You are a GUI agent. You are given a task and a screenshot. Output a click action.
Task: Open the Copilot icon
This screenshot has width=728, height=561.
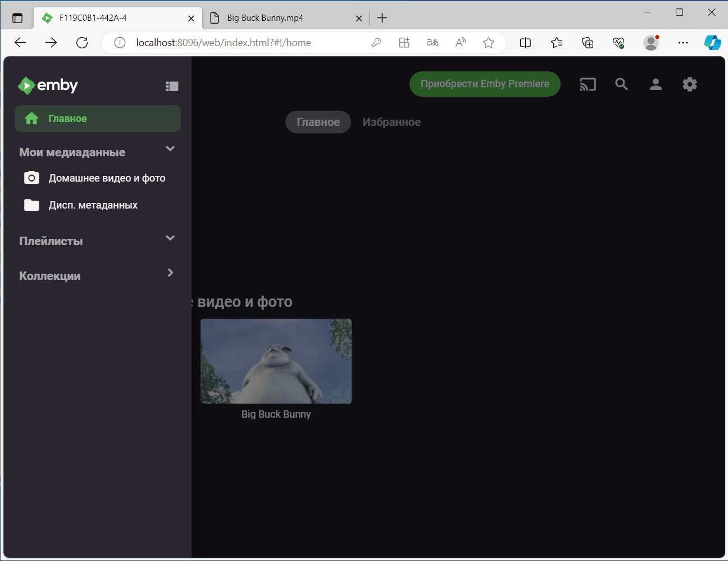point(713,43)
